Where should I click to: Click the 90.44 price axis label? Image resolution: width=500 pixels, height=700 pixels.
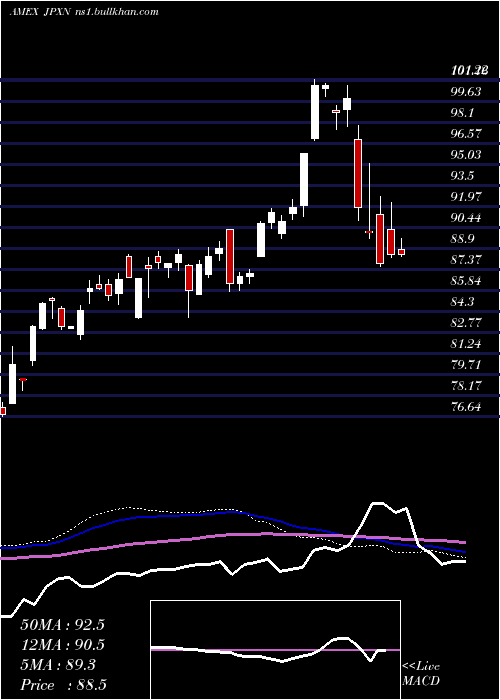click(466, 217)
